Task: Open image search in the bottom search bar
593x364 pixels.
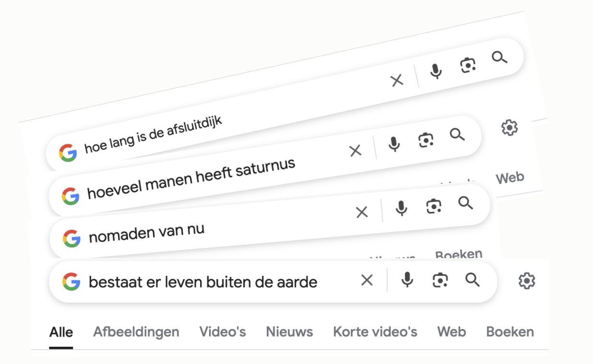Action: (x=439, y=280)
